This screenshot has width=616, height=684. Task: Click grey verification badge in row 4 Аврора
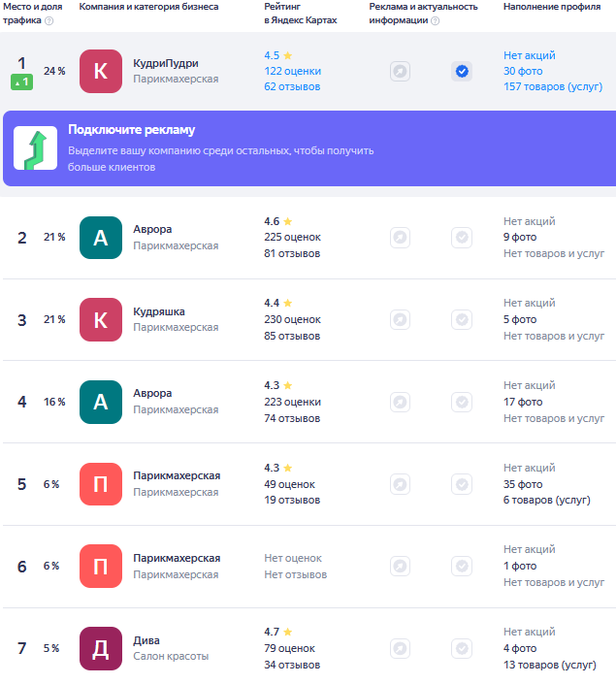(462, 402)
